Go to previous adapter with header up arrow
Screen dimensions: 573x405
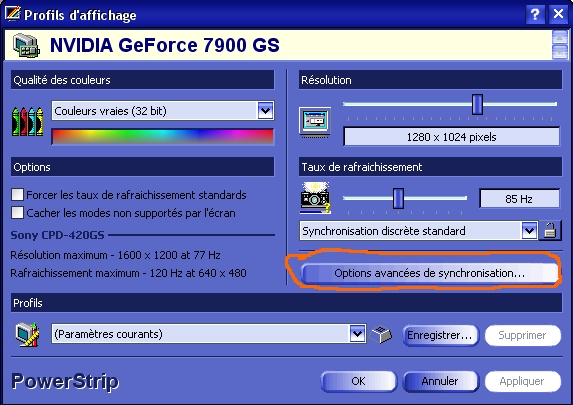coord(559,37)
